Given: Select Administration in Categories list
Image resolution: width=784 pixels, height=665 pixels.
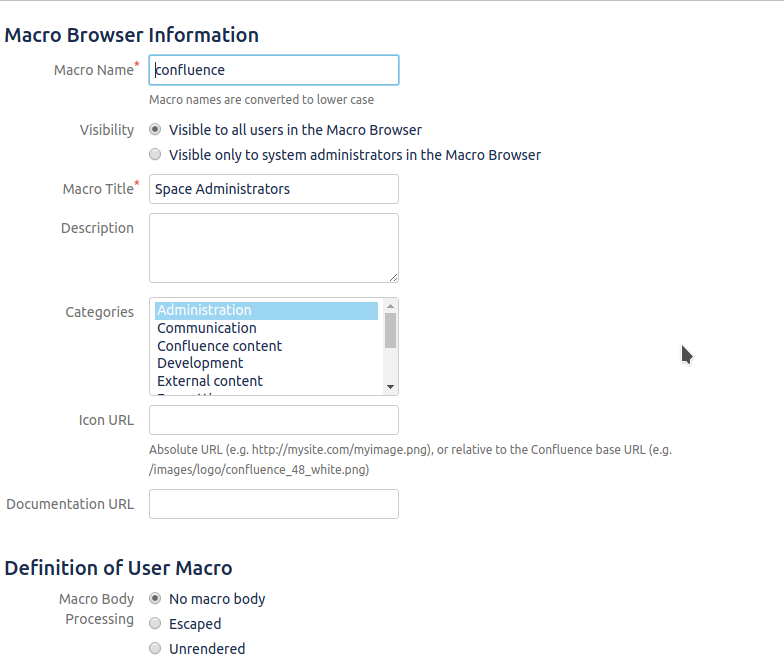Looking at the screenshot, I should 266,310.
